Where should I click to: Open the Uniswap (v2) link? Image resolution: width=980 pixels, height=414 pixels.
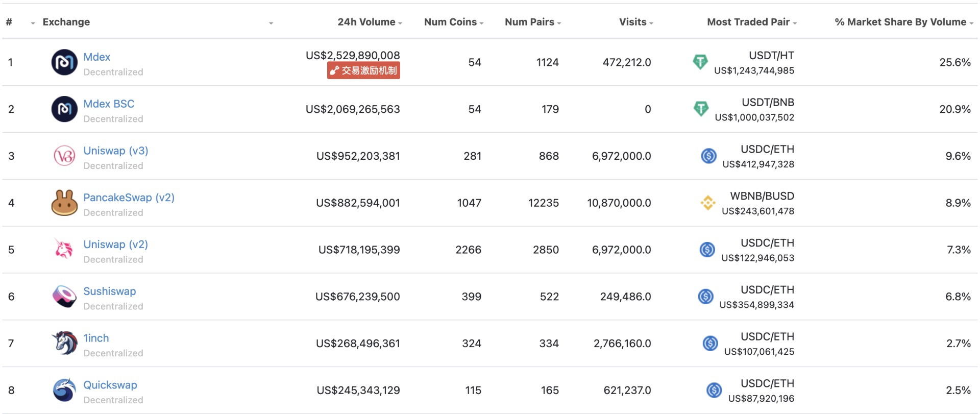[x=116, y=245]
